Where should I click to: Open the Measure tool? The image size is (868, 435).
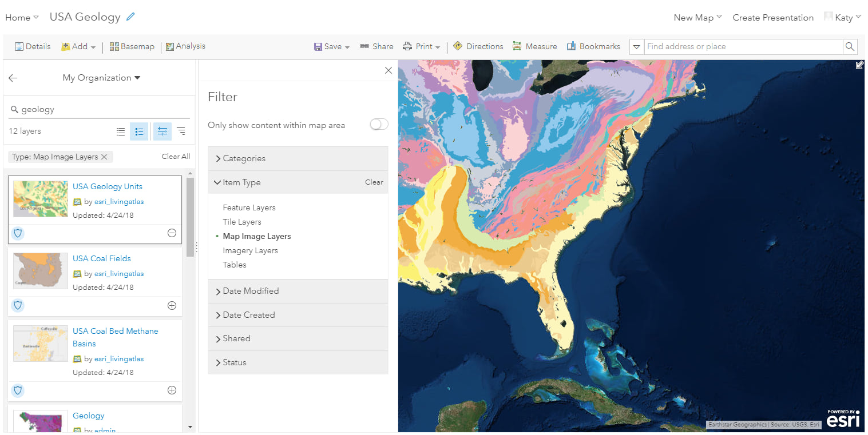pyautogui.click(x=534, y=46)
